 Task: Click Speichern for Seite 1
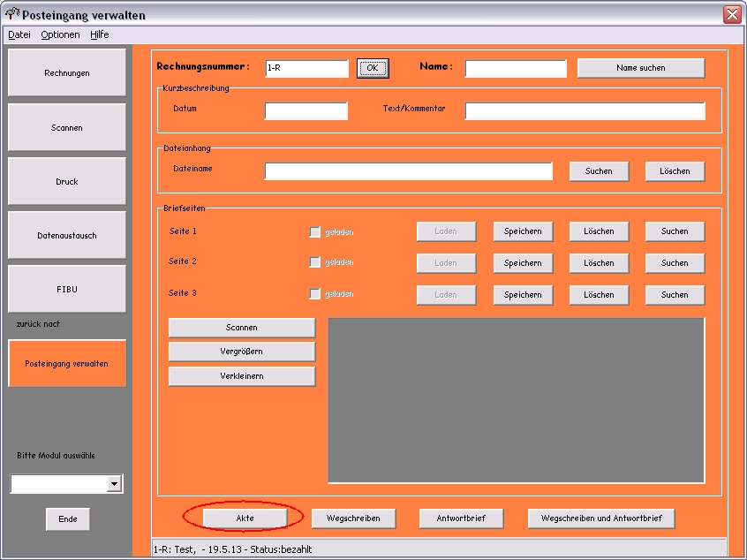523,231
